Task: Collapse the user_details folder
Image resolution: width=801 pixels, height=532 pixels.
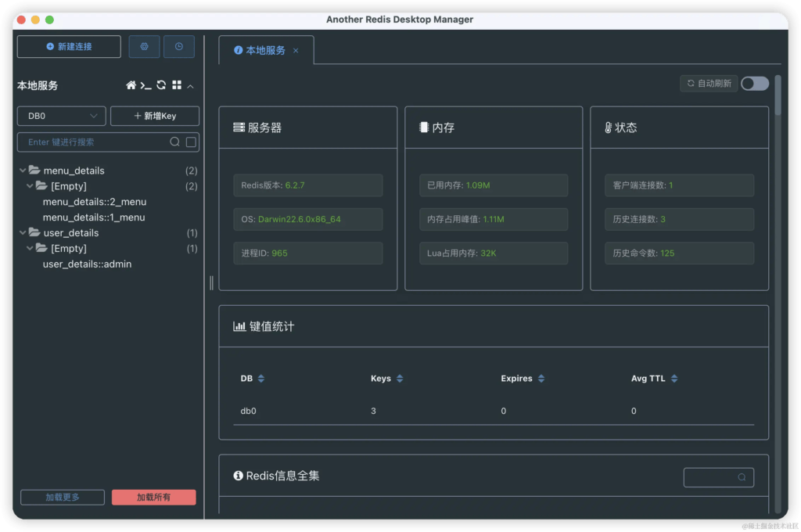Action: click(23, 233)
